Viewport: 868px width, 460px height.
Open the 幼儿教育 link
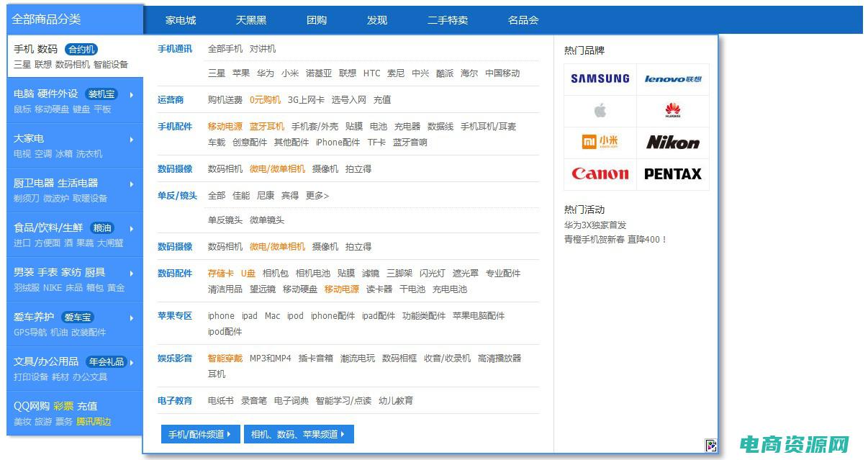pyautogui.click(x=396, y=401)
